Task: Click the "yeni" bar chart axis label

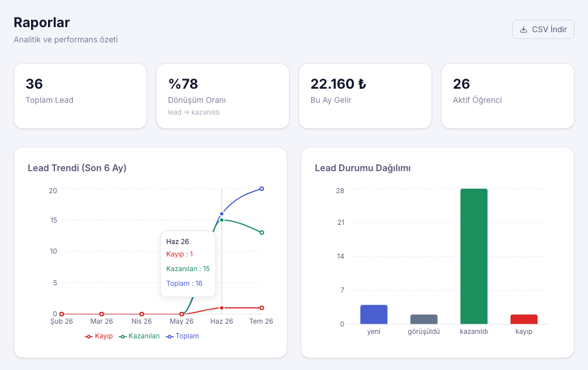Action: (x=374, y=332)
